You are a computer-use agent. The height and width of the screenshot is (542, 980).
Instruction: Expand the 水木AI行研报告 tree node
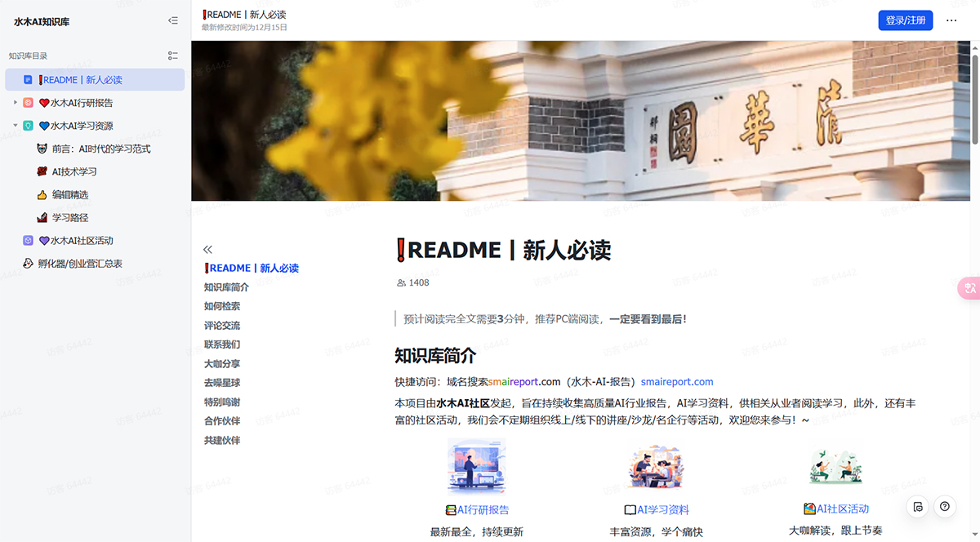point(15,102)
